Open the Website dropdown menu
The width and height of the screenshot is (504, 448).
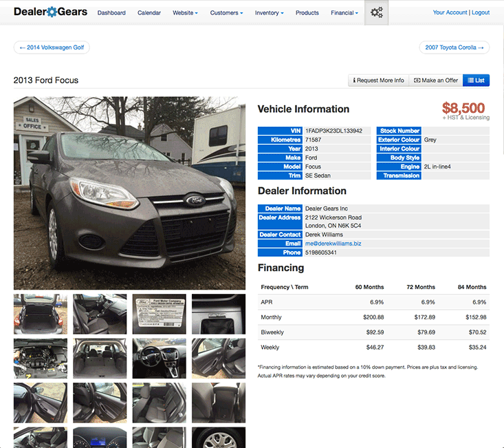(185, 13)
